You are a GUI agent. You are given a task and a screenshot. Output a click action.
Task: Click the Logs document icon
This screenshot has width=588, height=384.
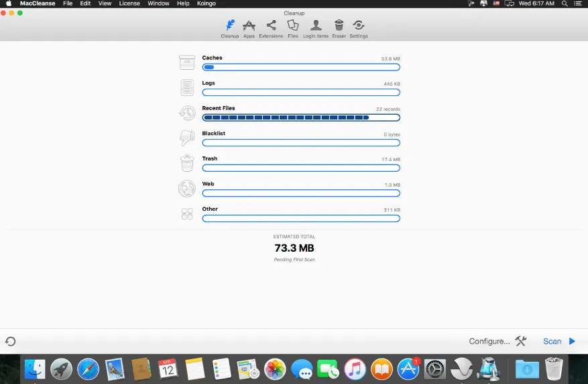coord(187,87)
